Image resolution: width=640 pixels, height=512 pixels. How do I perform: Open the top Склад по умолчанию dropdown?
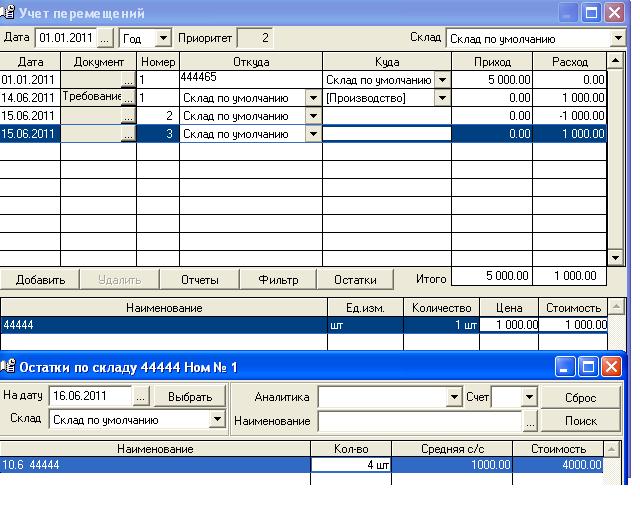tap(617, 38)
